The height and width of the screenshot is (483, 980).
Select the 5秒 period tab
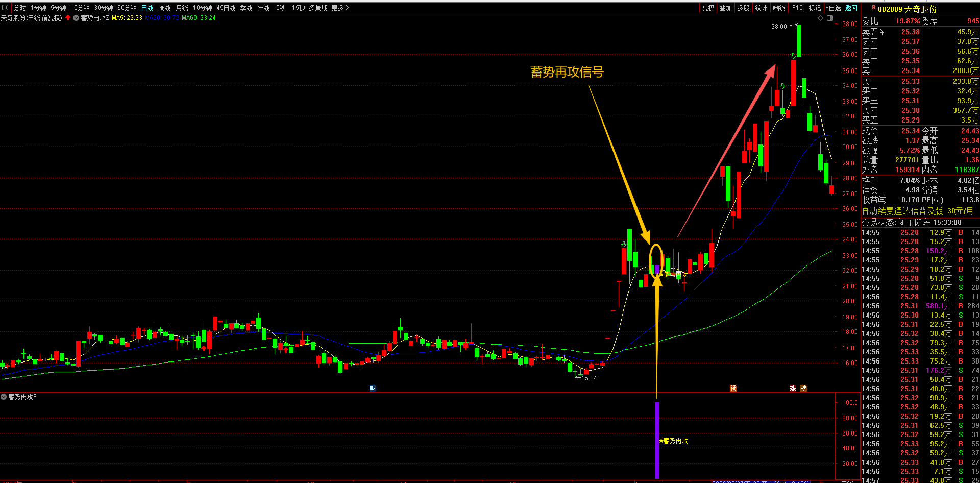pyautogui.click(x=281, y=8)
